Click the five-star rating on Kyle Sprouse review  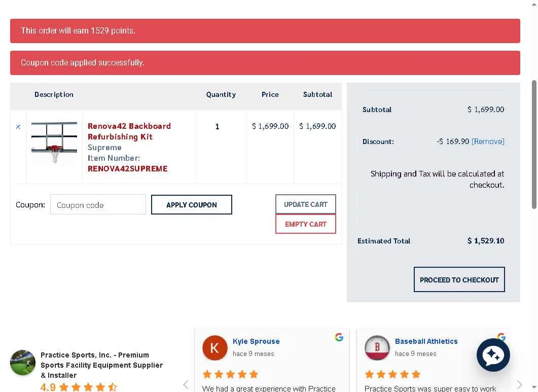tap(230, 374)
